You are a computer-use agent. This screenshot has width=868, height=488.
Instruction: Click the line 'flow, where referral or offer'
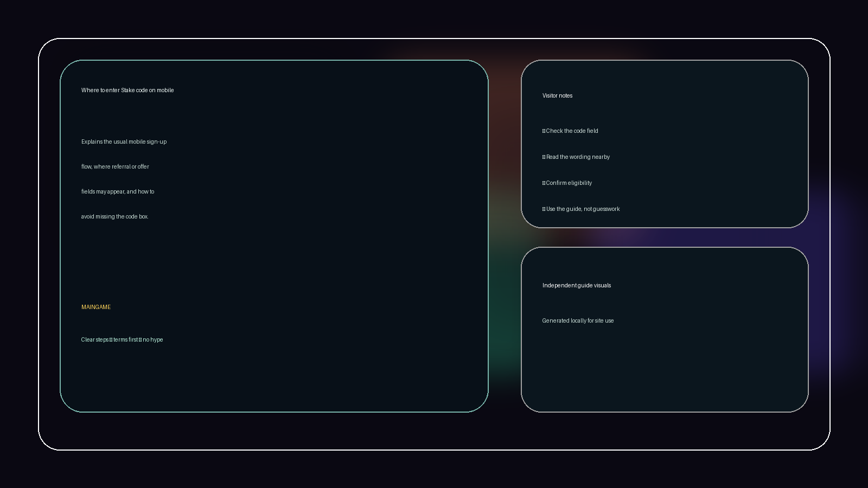coord(115,166)
